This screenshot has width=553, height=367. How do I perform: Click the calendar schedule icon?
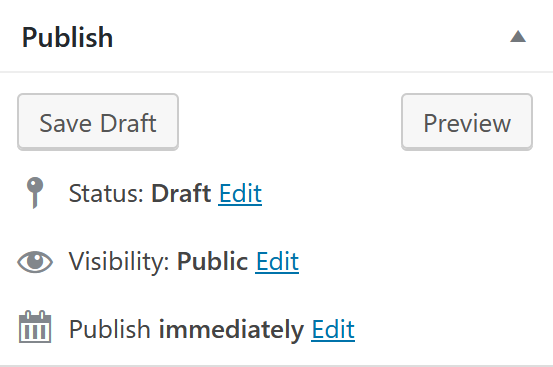coord(35,327)
